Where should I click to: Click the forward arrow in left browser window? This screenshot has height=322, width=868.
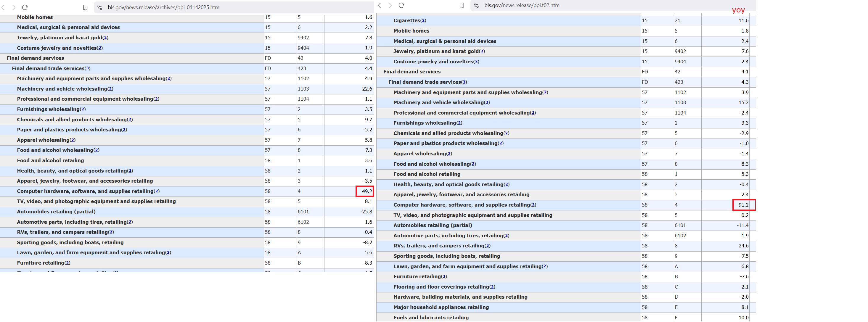(x=14, y=7)
